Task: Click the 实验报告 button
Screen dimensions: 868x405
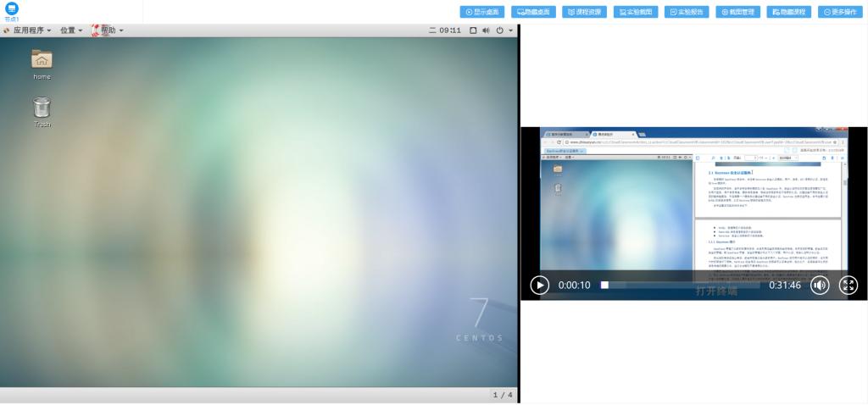Action: tap(687, 12)
